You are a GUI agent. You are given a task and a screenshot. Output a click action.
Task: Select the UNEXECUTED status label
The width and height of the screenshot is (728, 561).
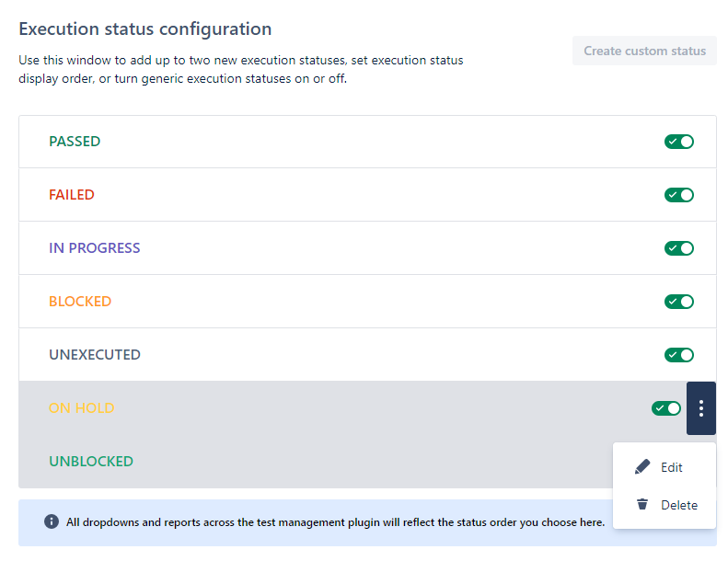[x=95, y=355]
